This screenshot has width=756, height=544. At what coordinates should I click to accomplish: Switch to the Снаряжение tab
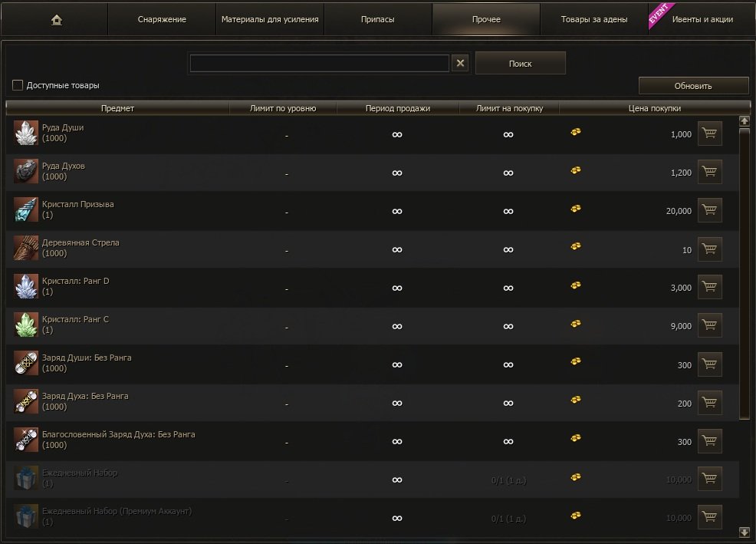pos(162,19)
